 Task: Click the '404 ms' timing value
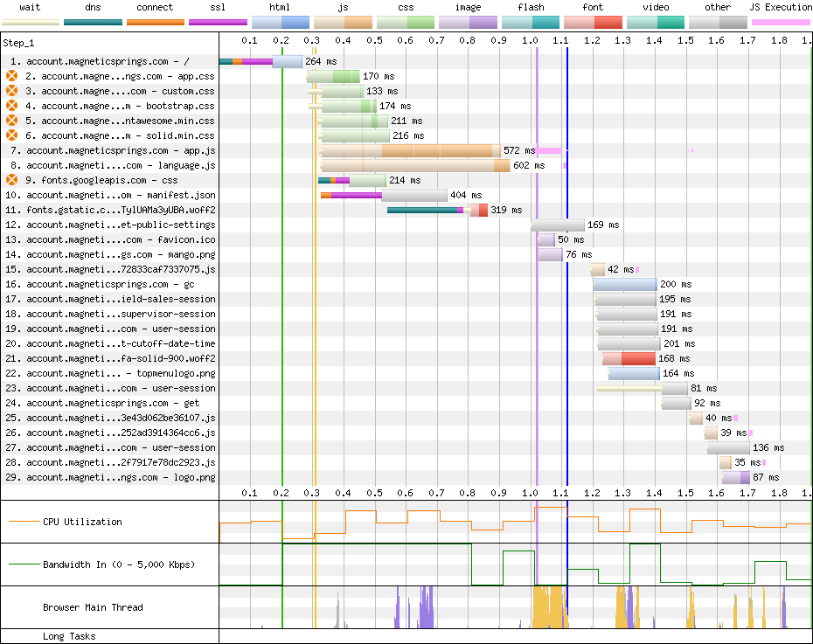(466, 196)
